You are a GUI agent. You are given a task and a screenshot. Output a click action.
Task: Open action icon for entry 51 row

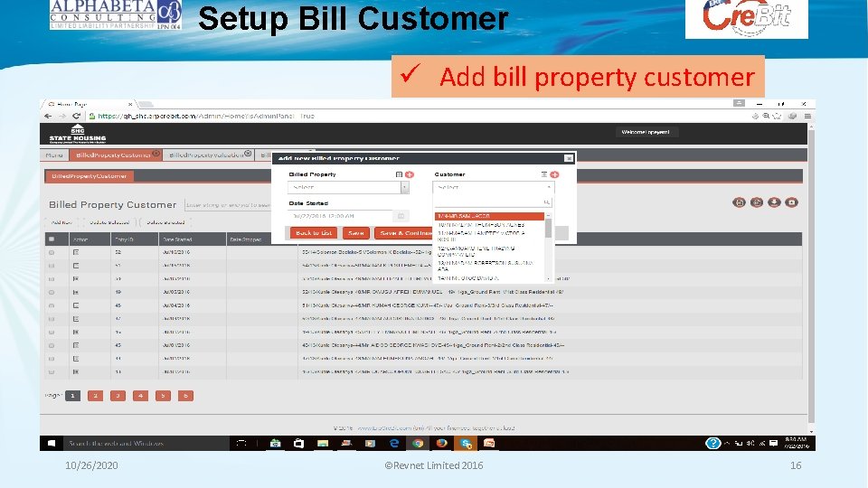[x=76, y=266]
